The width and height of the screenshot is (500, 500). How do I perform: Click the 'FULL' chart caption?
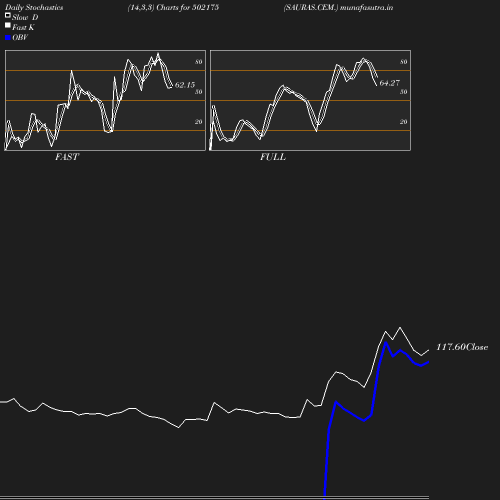[273, 157]
